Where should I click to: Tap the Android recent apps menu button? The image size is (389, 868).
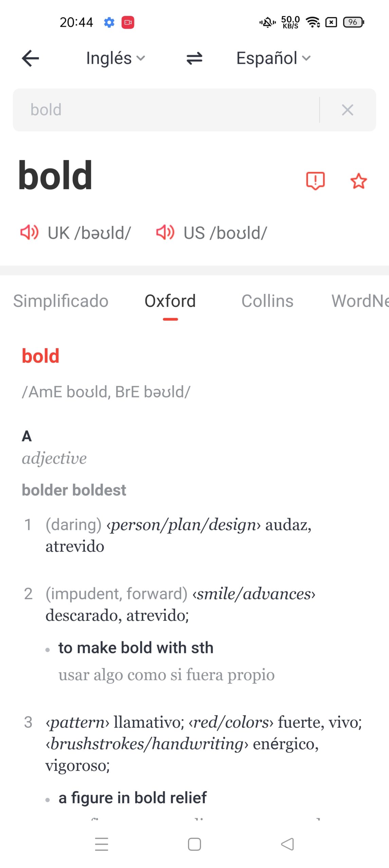coord(101,844)
